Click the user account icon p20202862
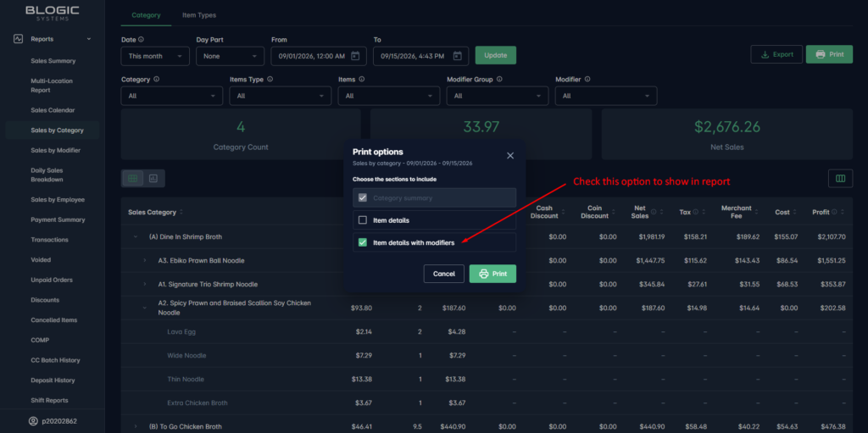The width and height of the screenshot is (868, 433). click(x=33, y=421)
